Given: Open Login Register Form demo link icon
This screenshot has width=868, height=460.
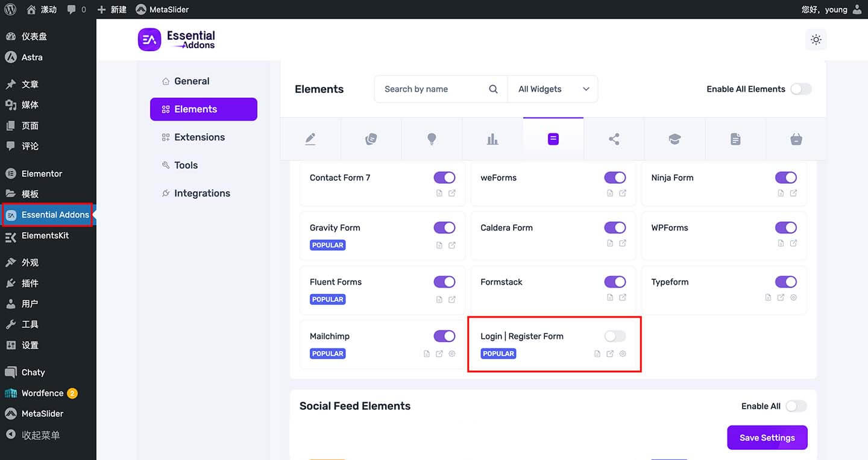Looking at the screenshot, I should (610, 353).
